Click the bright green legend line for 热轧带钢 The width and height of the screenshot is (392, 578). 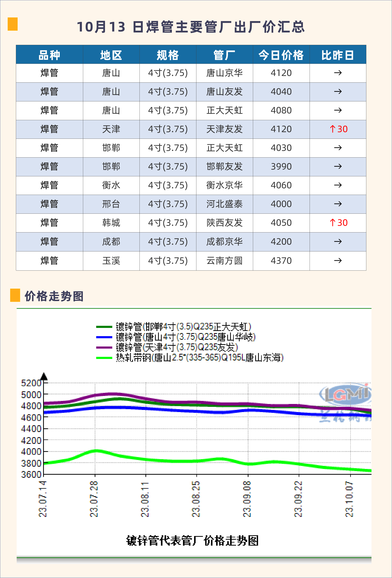pos(104,358)
